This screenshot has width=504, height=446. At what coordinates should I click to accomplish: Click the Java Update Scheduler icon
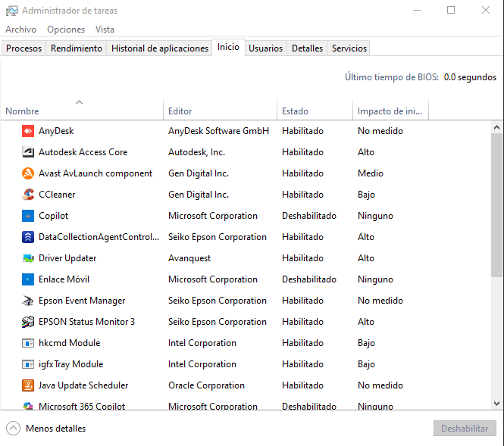coord(28,385)
